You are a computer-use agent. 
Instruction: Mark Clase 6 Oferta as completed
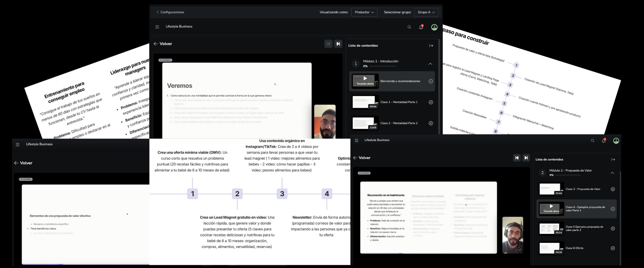point(613,248)
